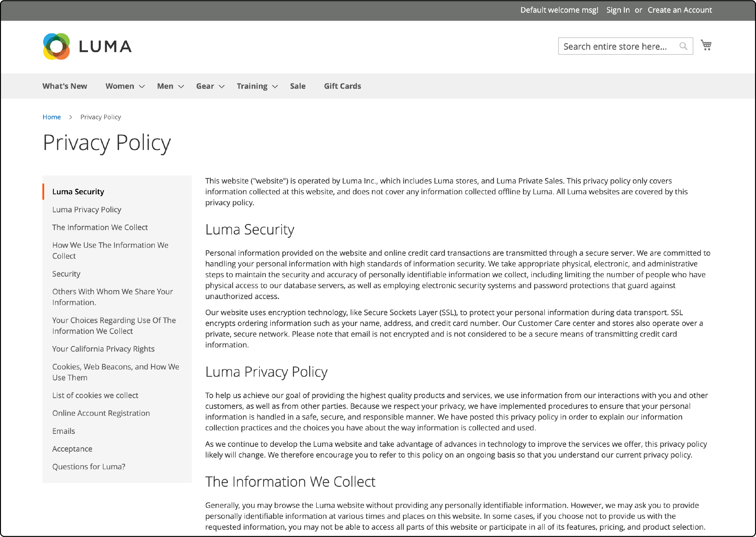The image size is (756, 537).
Task: Open Questions for Luma? sidebar link
Action: pyautogui.click(x=89, y=467)
